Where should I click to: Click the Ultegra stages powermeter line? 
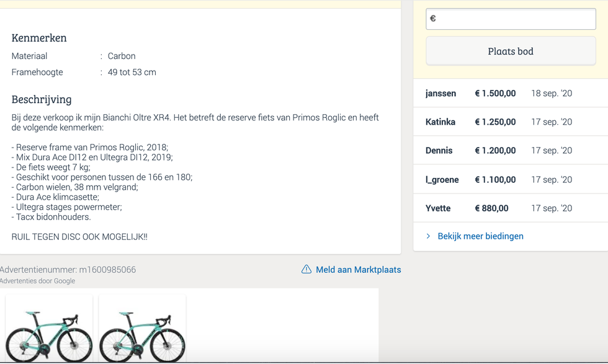point(67,207)
